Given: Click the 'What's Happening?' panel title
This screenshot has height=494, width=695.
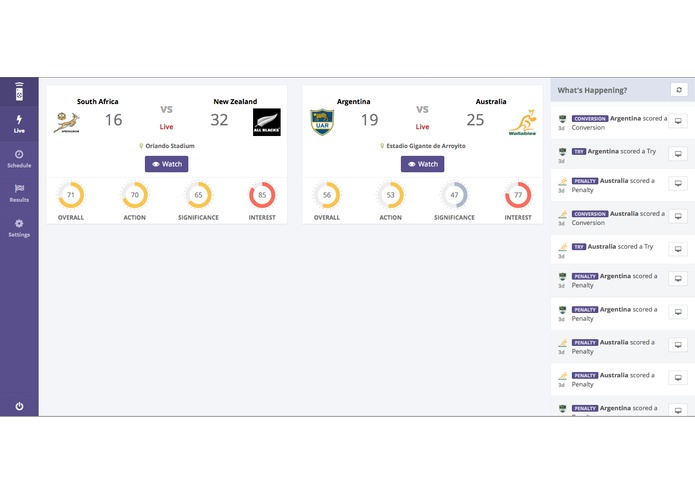Looking at the screenshot, I should tap(592, 90).
